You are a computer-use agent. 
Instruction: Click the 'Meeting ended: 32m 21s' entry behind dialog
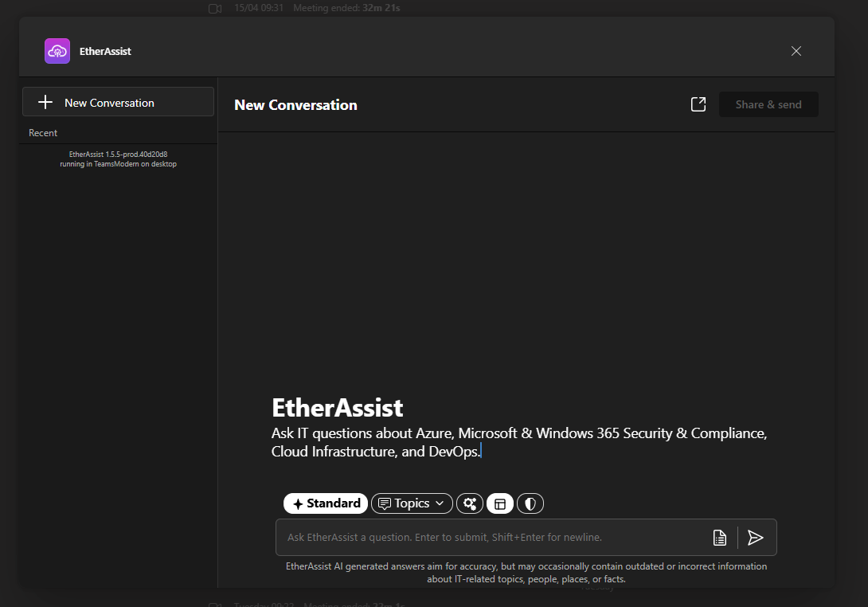346,8
